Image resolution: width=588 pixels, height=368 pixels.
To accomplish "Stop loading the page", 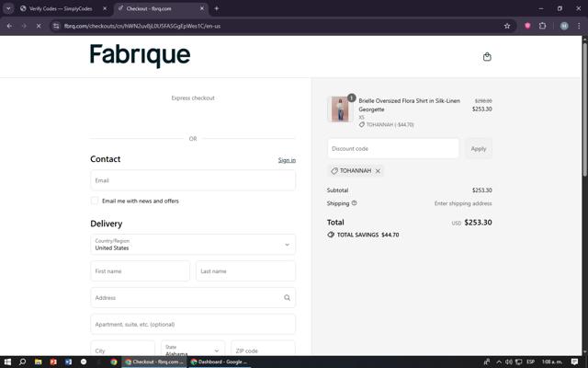I will pyautogui.click(x=39, y=26).
